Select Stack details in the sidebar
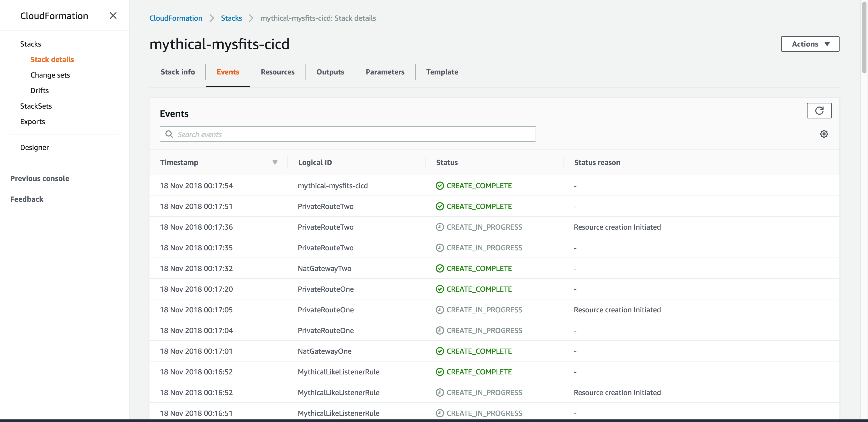Screen dimensions: 868x422 pos(52,60)
